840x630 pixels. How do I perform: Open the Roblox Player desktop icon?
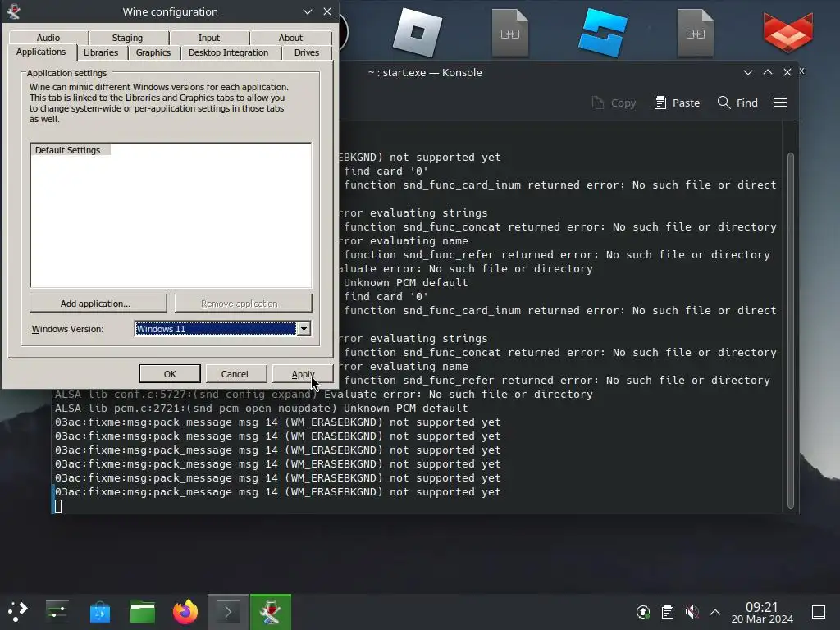pyautogui.click(x=418, y=33)
